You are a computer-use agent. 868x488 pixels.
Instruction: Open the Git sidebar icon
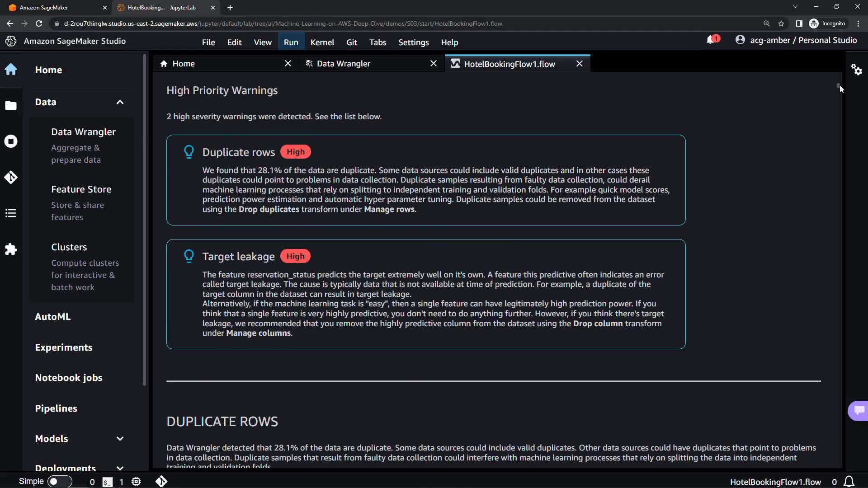click(11, 177)
